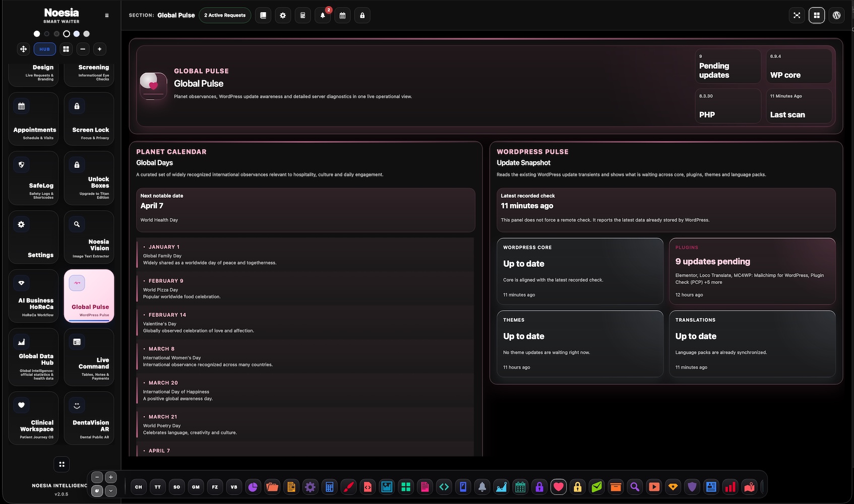
Task: Open the orange play button dock icon
Action: [654, 487]
